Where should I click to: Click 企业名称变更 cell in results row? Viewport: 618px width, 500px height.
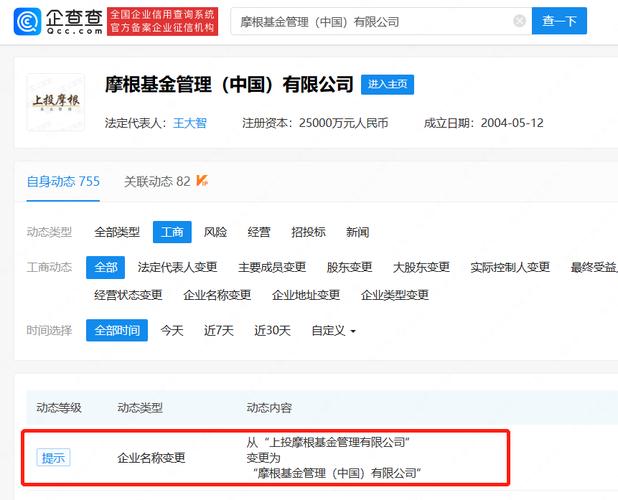(151, 458)
